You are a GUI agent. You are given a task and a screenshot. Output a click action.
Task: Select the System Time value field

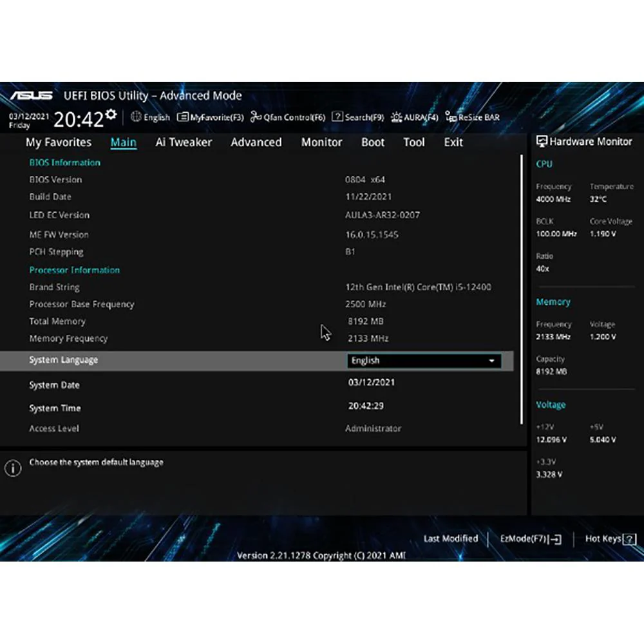coord(366,406)
